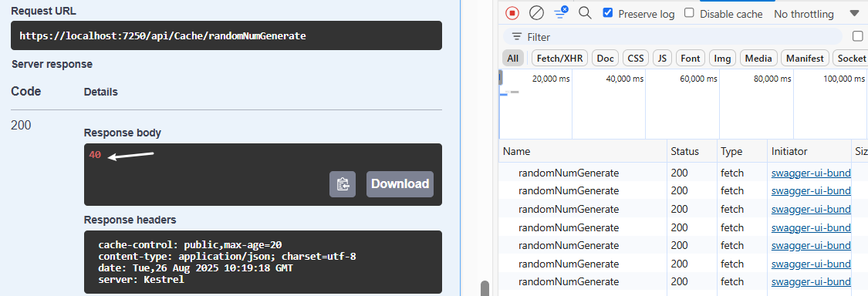Click the cache-control max-age=20 header line
868x296 pixels.
pos(191,244)
